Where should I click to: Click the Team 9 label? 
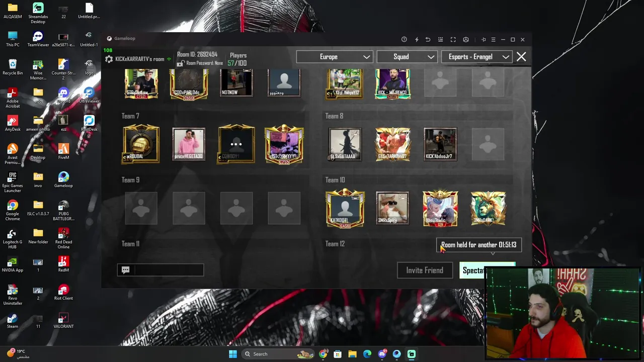pos(130,180)
